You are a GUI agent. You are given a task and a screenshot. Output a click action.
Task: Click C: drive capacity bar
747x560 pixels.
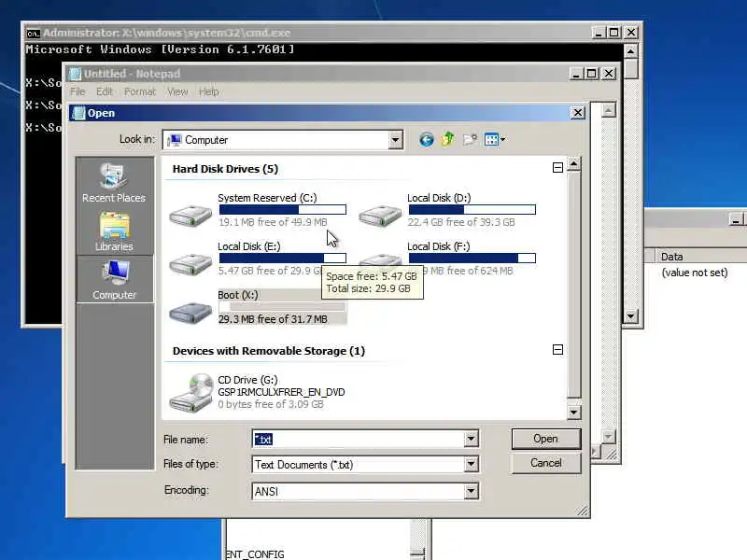tap(283, 209)
